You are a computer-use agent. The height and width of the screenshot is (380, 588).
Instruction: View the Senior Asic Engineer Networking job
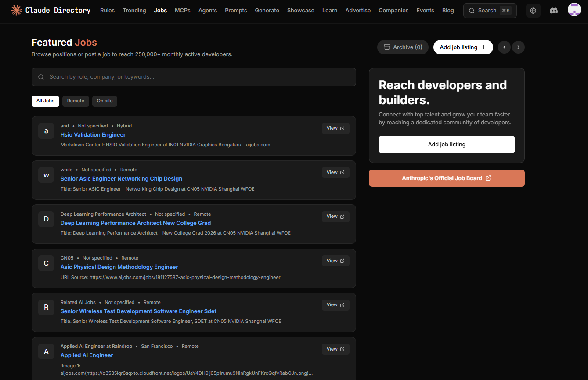pos(335,173)
